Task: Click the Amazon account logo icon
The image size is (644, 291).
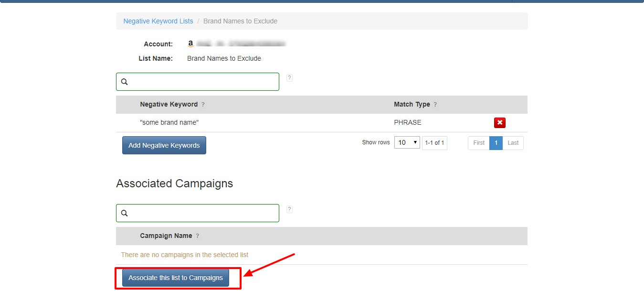Action: click(x=190, y=44)
